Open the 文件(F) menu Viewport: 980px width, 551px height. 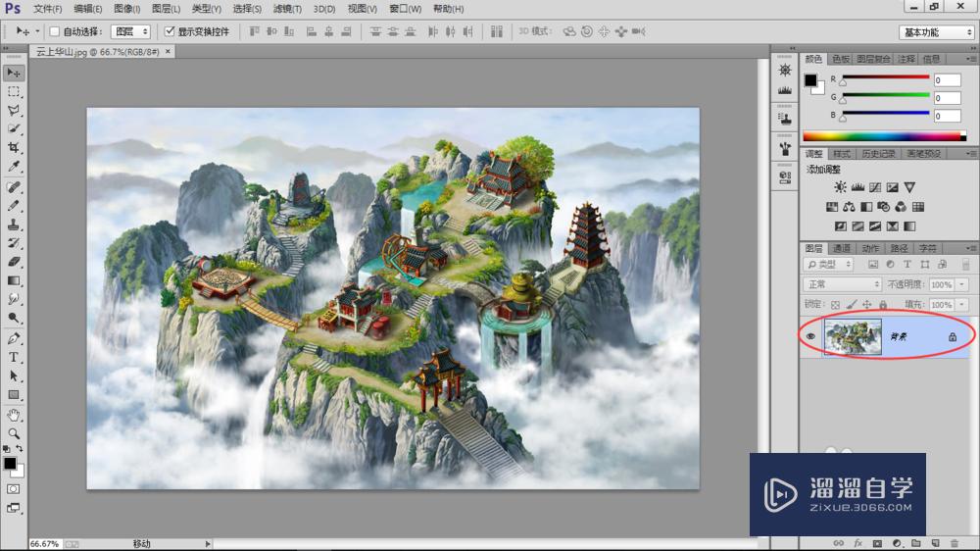pos(47,9)
